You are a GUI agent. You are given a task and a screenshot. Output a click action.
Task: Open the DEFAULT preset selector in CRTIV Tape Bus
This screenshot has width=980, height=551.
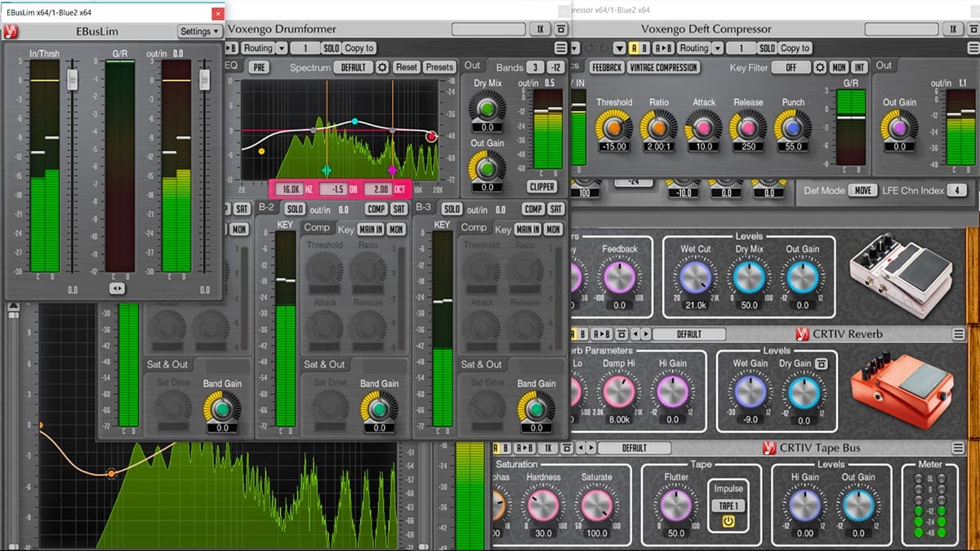point(635,448)
